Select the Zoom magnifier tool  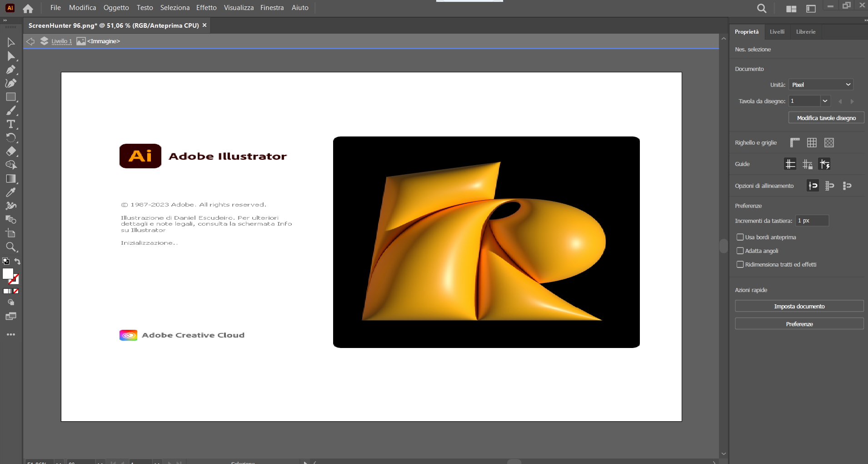click(11, 247)
